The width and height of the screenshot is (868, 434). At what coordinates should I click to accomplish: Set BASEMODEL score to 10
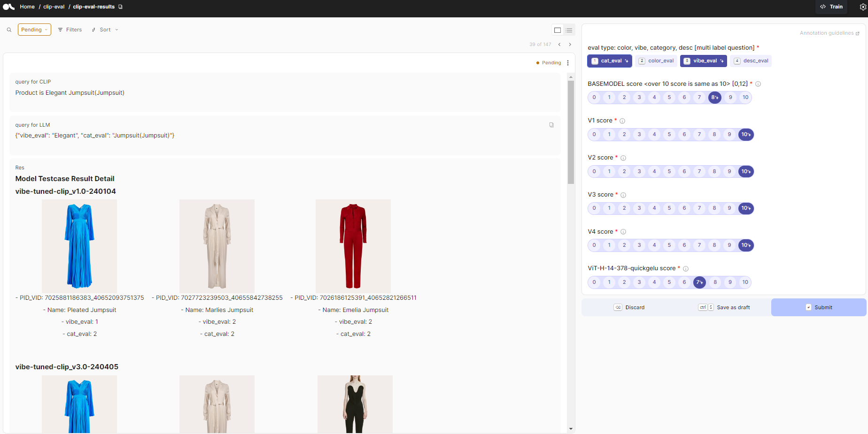coord(745,98)
